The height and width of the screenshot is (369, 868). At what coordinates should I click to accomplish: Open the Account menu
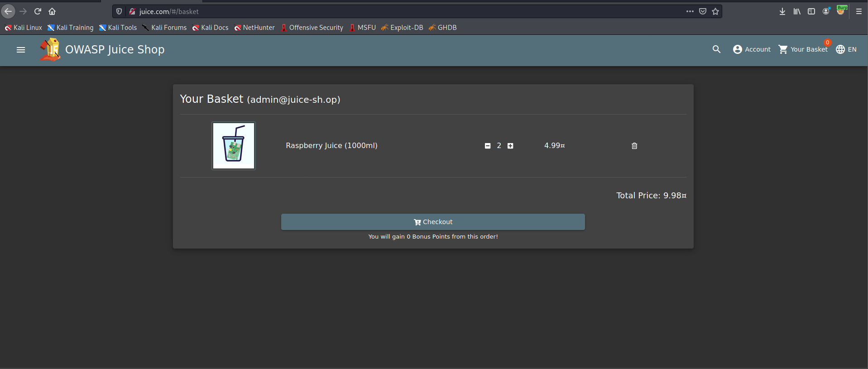coord(752,49)
